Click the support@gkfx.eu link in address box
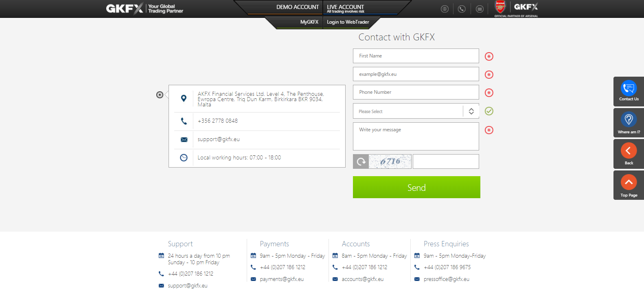 point(219,139)
